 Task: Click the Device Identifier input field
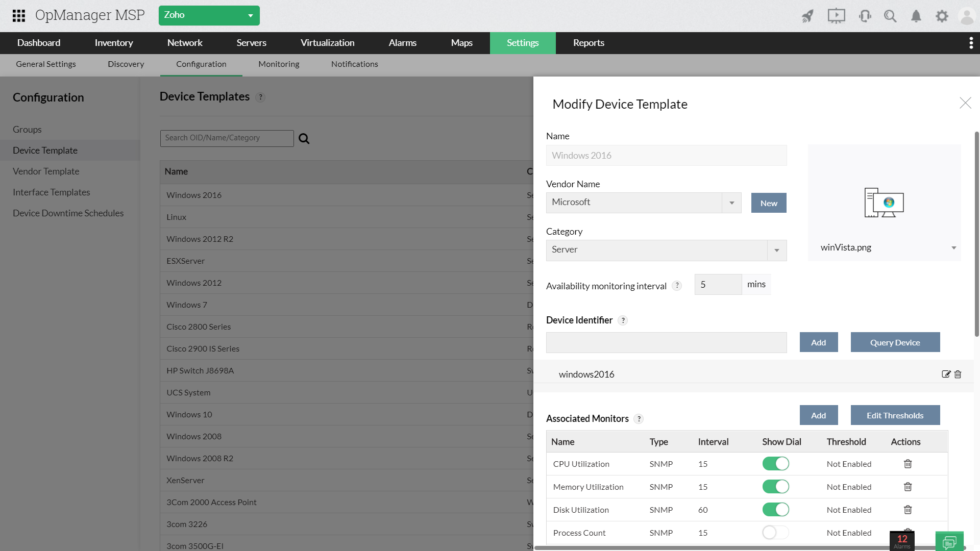(666, 342)
